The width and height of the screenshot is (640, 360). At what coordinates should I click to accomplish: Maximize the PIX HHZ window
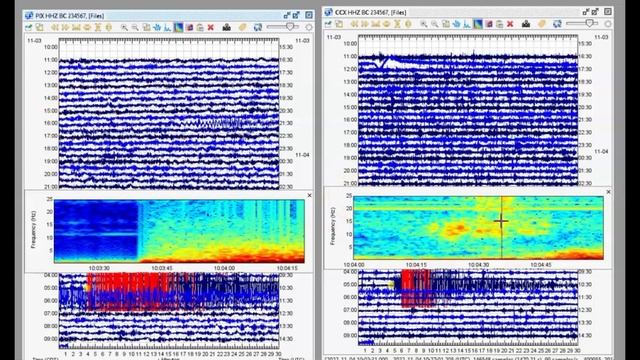(x=296, y=16)
